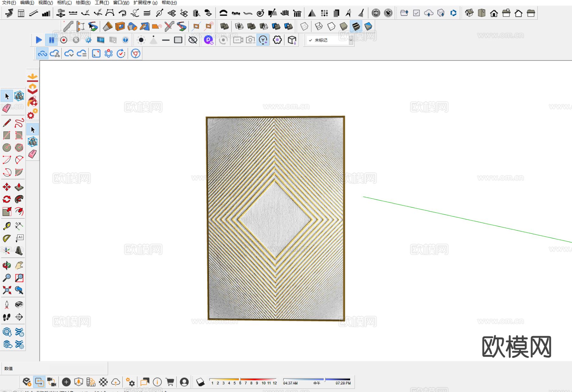Viewport: 572px width, 392px height.
Task: Click the Zoom Extents tool
Action: [x=7, y=290]
